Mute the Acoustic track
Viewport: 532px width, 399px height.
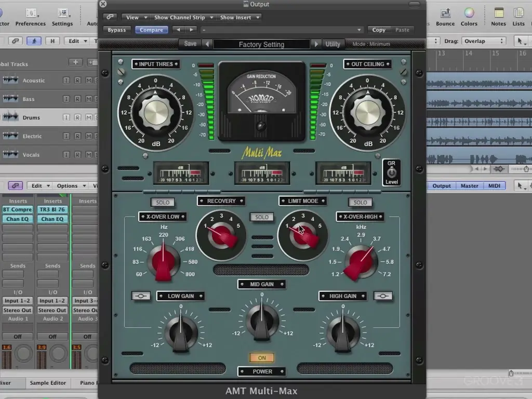(x=88, y=81)
